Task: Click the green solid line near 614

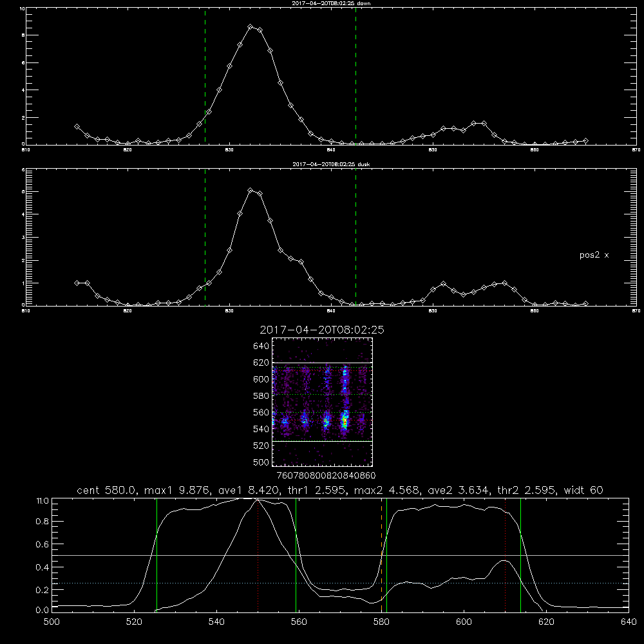Action: 520,555
